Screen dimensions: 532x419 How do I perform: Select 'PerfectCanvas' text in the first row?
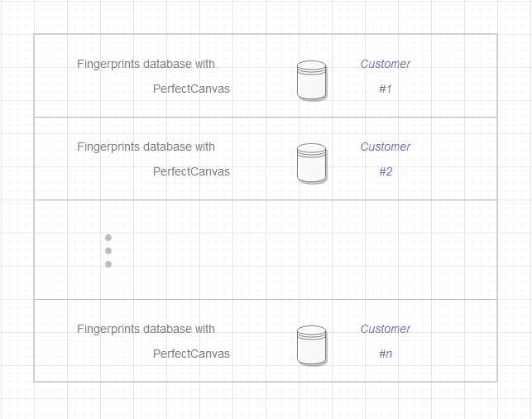pos(191,89)
